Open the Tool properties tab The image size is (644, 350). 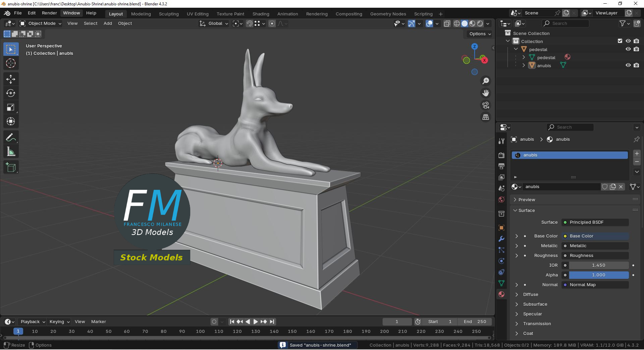pos(501,141)
